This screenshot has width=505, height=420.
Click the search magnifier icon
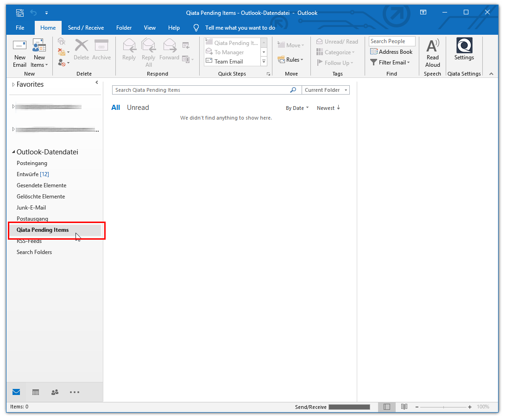[x=293, y=90]
